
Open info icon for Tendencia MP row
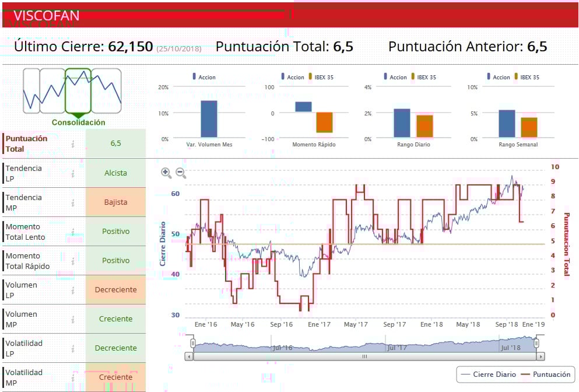pos(73,203)
